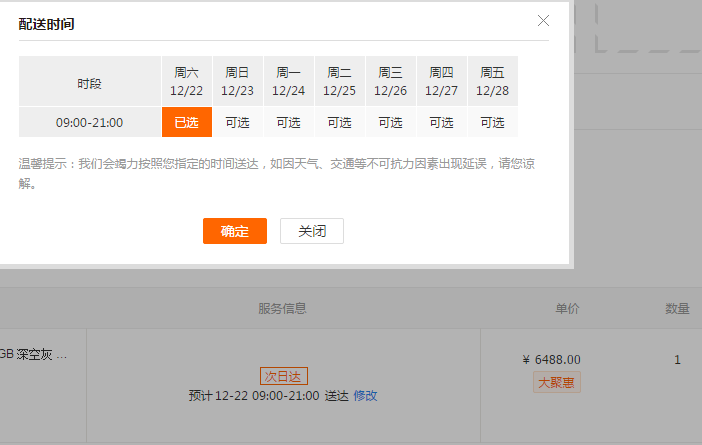Screen dimensions: 702x445
Task: Click the 次日达 badge
Action: (x=284, y=376)
